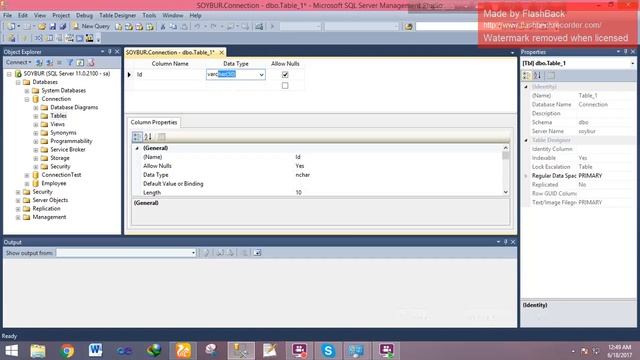Screen dimensions: 640x360
Task: Open Google Chrome from the taskbar
Action: [67, 351]
